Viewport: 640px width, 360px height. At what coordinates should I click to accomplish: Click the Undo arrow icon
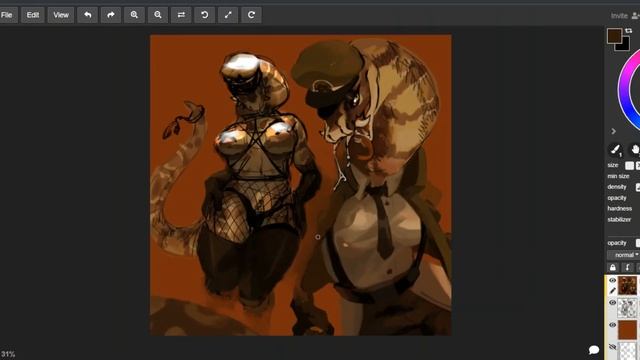tap(87, 15)
